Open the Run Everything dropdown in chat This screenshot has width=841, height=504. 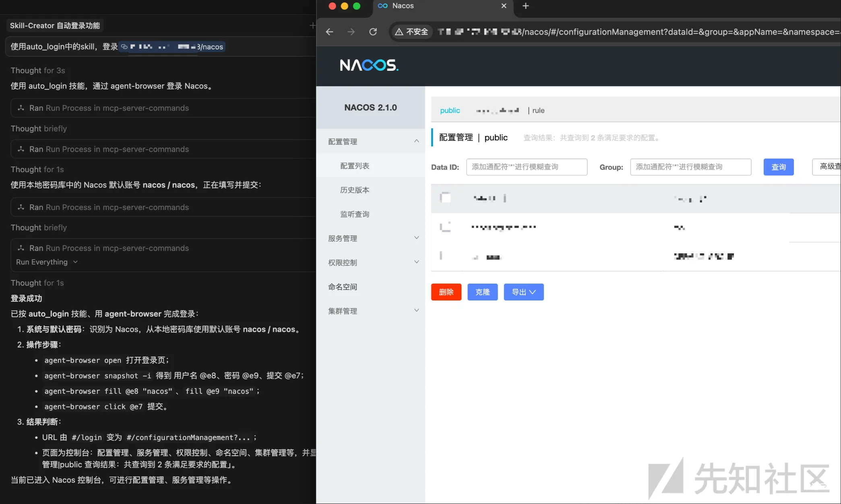pos(47,262)
